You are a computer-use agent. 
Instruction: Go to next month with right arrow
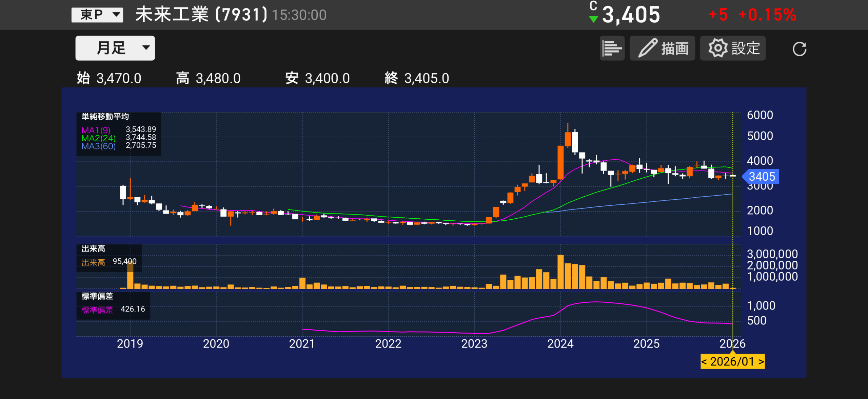click(761, 362)
